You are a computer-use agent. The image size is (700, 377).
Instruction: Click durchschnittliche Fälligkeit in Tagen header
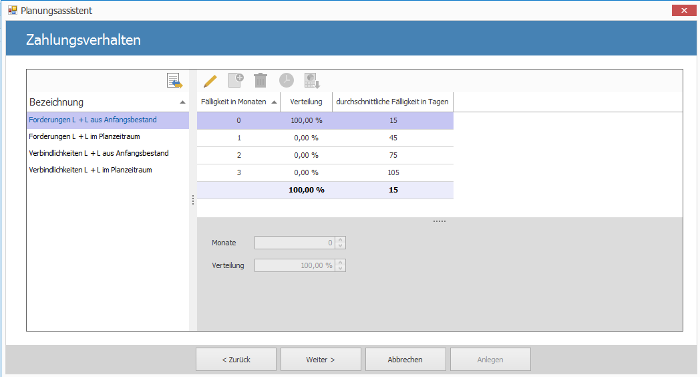pyautogui.click(x=393, y=102)
